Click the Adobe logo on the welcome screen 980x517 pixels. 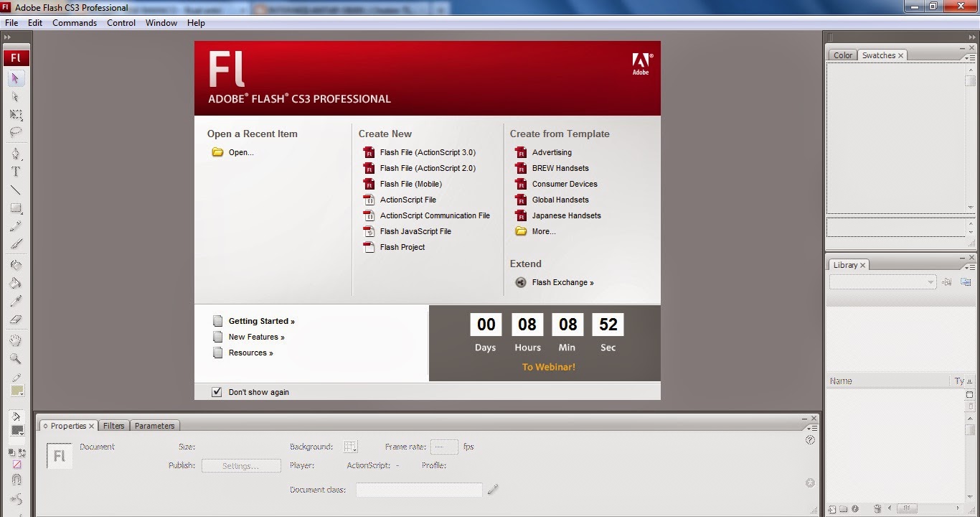point(641,64)
